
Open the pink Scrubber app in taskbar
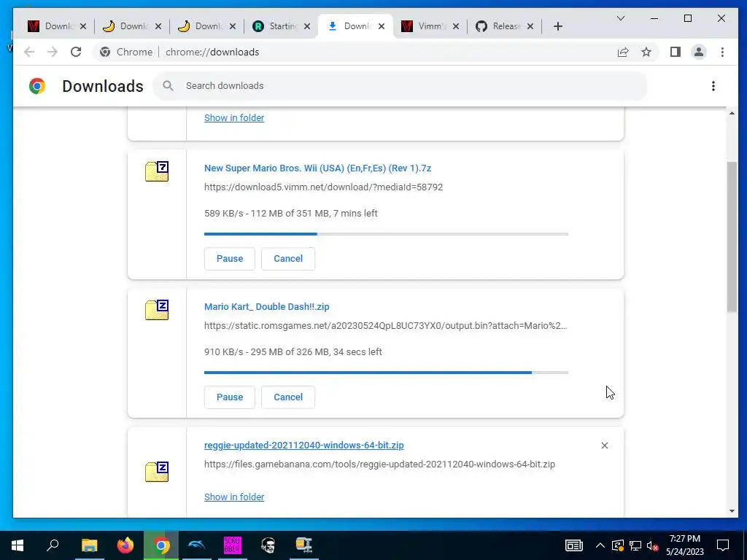[x=233, y=545]
